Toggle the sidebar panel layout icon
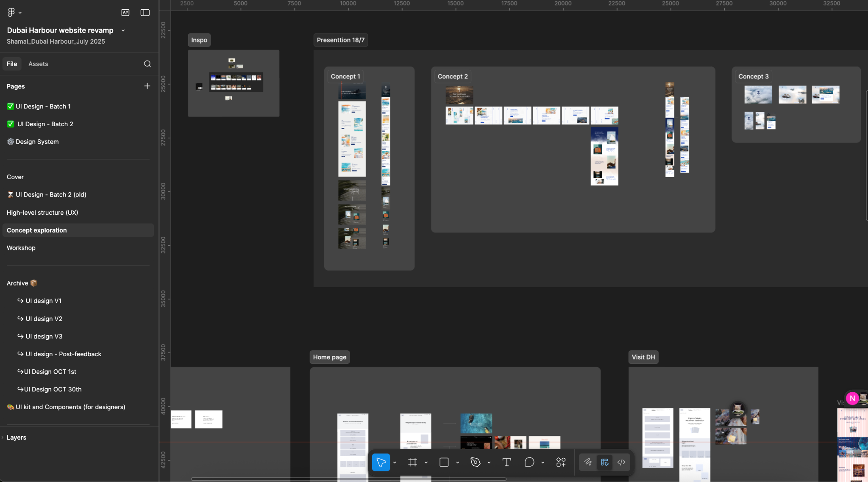This screenshot has width=868, height=482. (145, 13)
